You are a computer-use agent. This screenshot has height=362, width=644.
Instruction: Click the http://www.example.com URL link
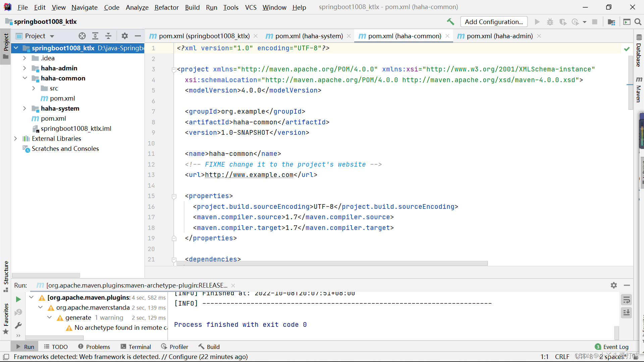click(x=249, y=175)
